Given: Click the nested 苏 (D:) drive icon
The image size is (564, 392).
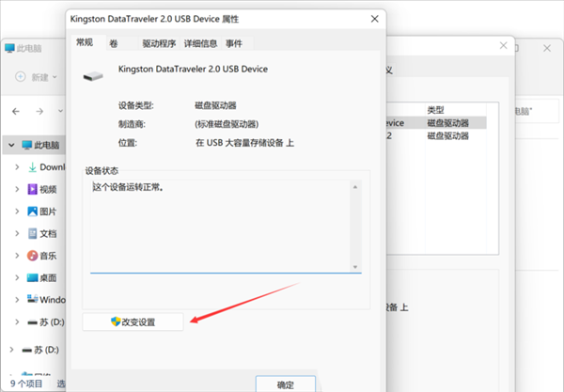Looking at the screenshot, I should 32,322.
